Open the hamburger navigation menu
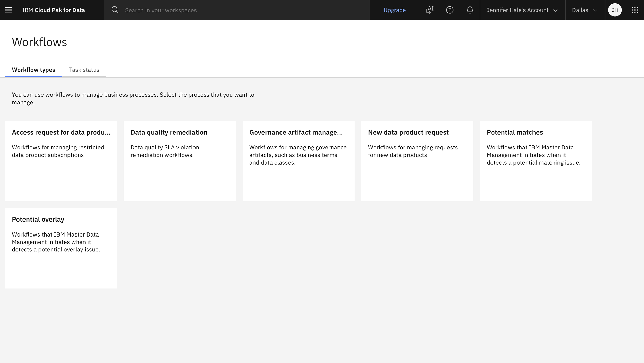 pyautogui.click(x=9, y=10)
